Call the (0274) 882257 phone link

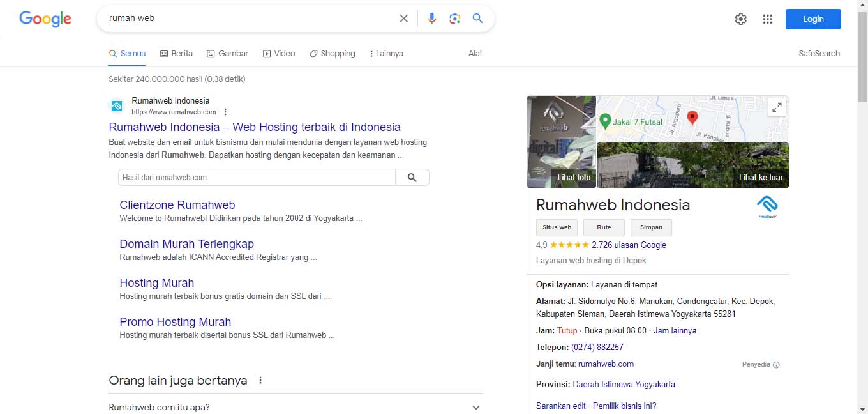pyautogui.click(x=597, y=348)
